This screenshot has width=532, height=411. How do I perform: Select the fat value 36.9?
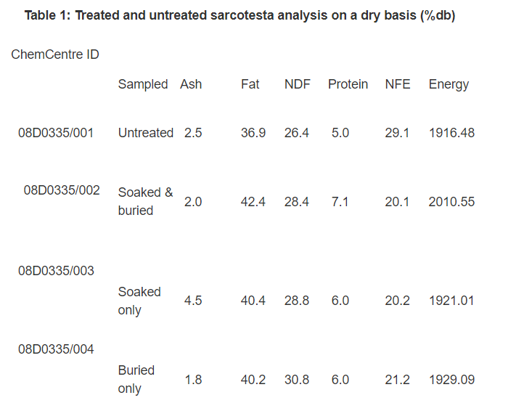tap(253, 133)
